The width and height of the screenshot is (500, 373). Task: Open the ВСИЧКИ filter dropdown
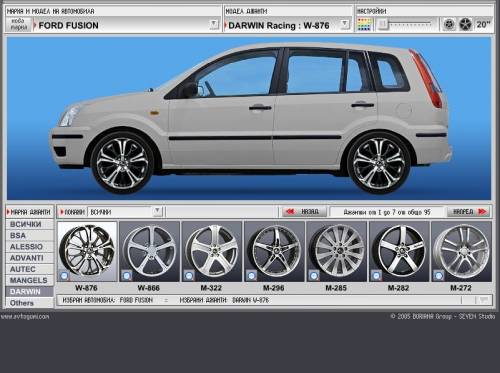[157, 211]
